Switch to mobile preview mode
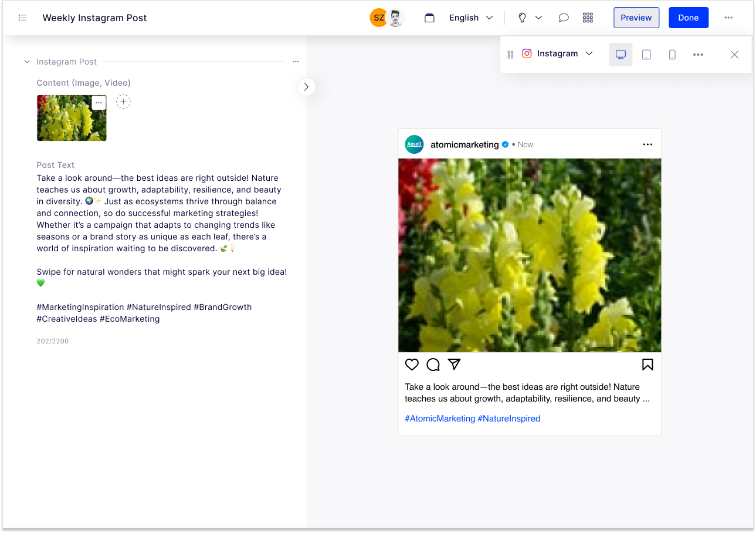This screenshot has height=533, width=756. coord(672,55)
